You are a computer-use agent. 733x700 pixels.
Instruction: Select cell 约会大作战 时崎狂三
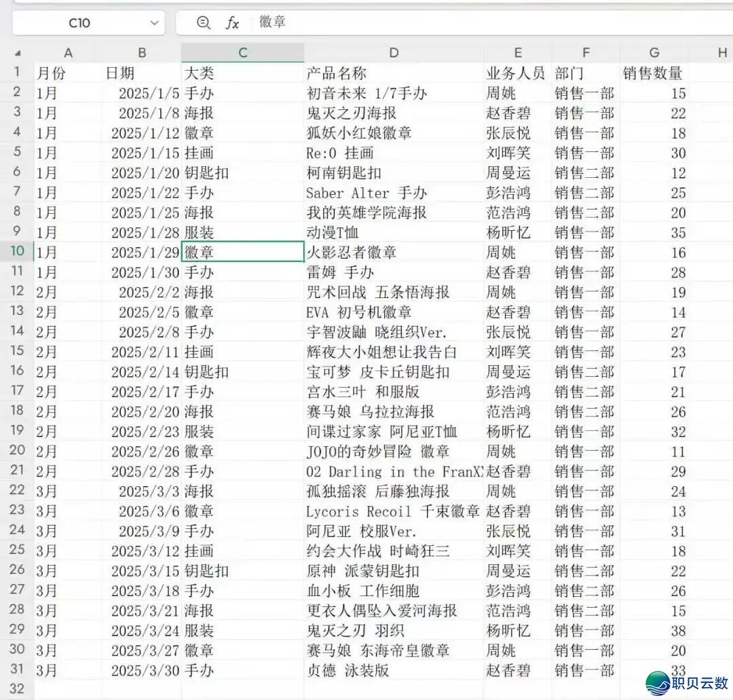(394, 551)
